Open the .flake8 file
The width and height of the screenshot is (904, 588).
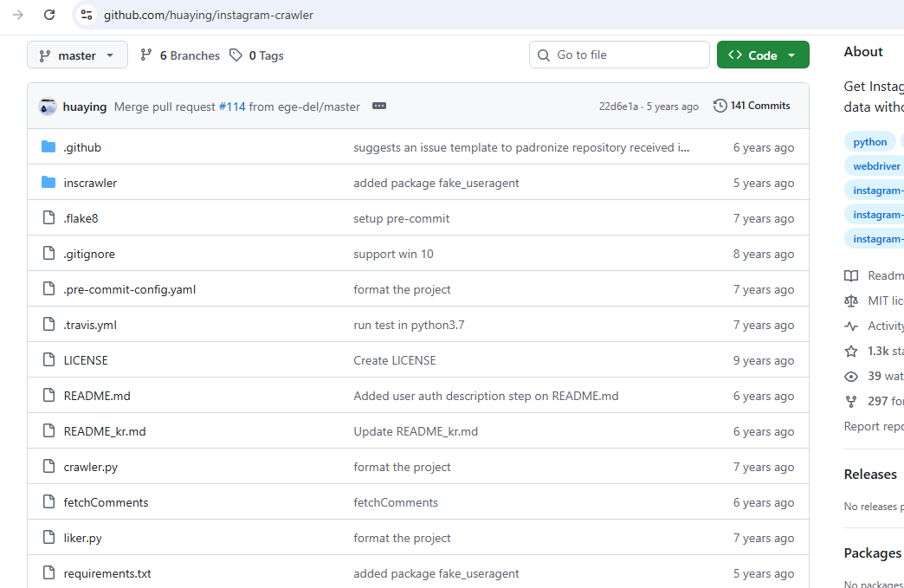coord(81,218)
